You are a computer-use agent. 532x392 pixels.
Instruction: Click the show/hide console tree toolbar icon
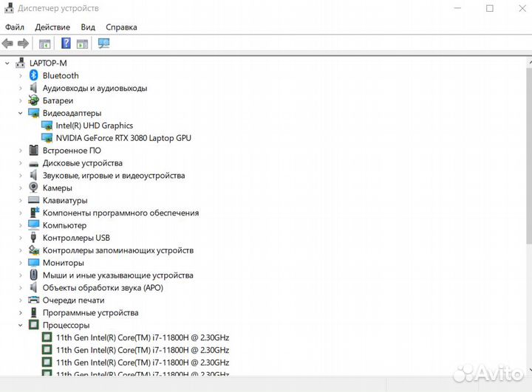pyautogui.click(x=45, y=44)
